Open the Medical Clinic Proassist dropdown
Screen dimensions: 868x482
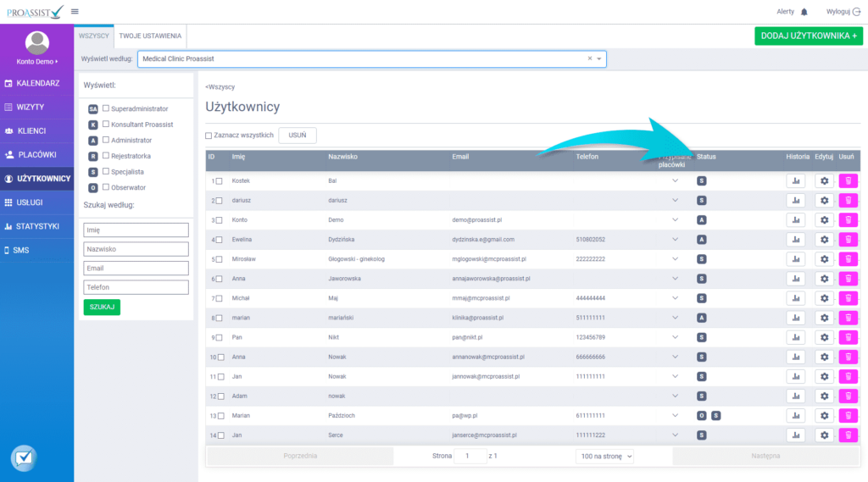599,58
